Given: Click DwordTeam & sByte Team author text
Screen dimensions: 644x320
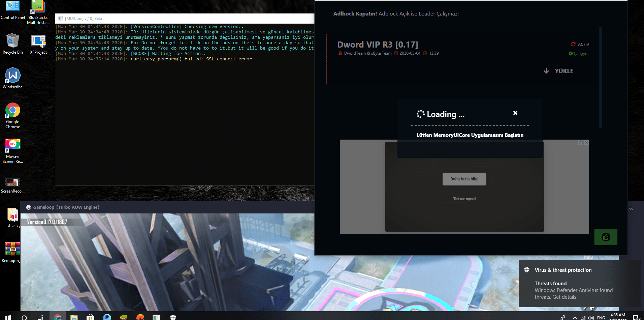Looking at the screenshot, I should coord(368,53).
